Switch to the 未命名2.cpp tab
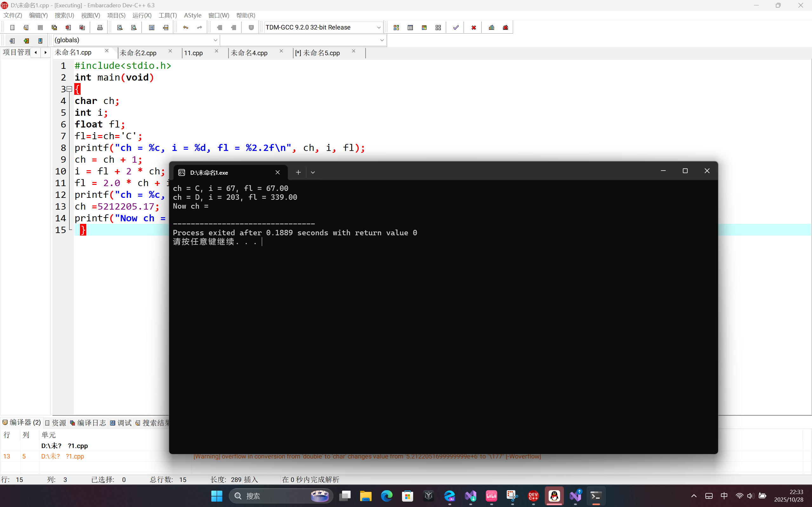The width and height of the screenshot is (812, 507). click(138, 53)
